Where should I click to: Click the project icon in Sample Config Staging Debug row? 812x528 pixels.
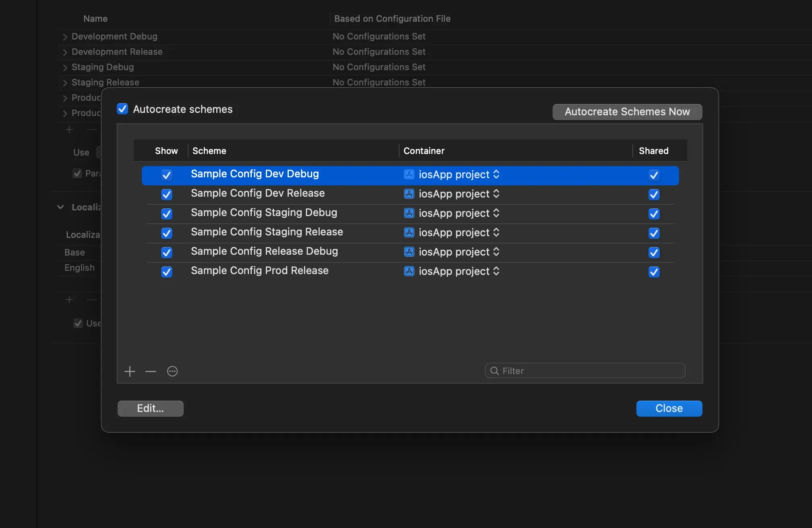(x=409, y=213)
